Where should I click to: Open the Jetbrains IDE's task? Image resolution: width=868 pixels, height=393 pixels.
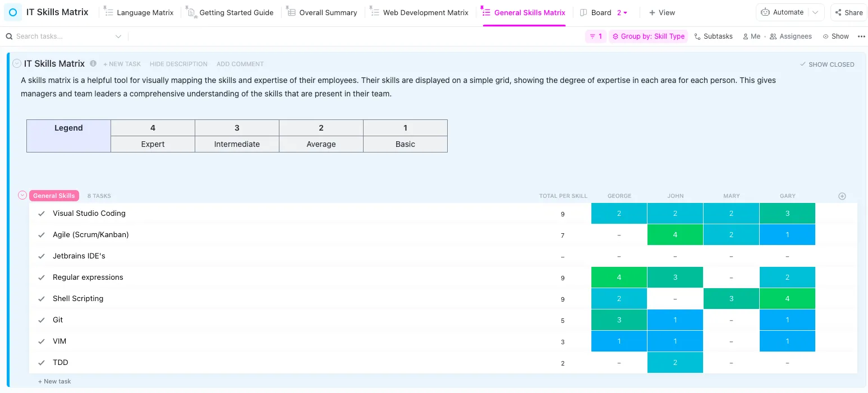(79, 256)
